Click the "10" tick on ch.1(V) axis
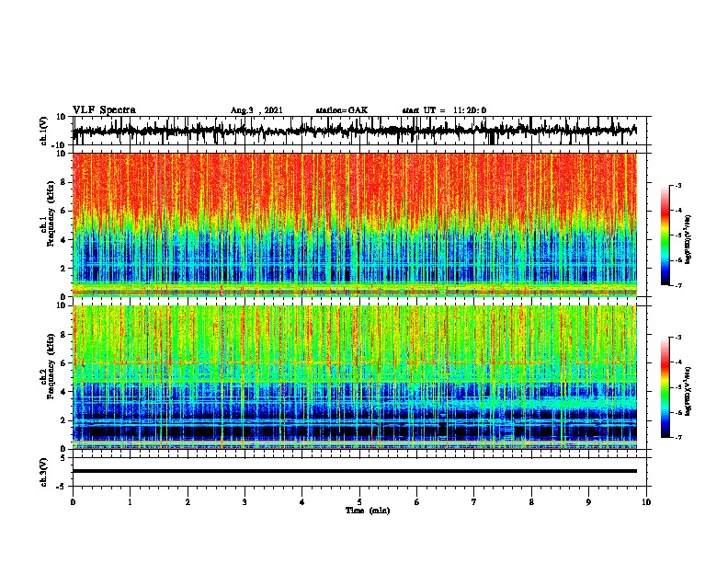The height and width of the screenshot is (563, 728). coord(62,117)
